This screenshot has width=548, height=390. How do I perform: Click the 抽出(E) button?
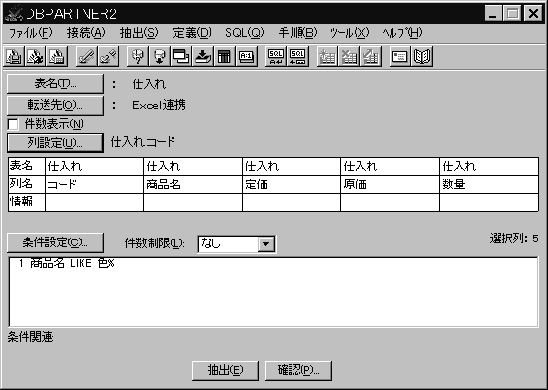click(x=225, y=370)
